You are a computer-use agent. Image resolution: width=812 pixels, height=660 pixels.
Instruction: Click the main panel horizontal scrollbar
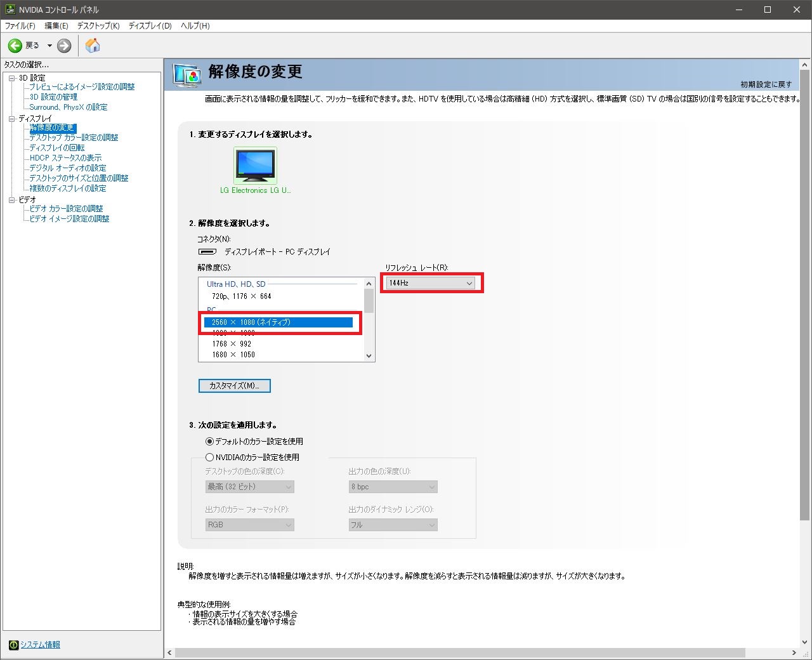tap(460, 652)
